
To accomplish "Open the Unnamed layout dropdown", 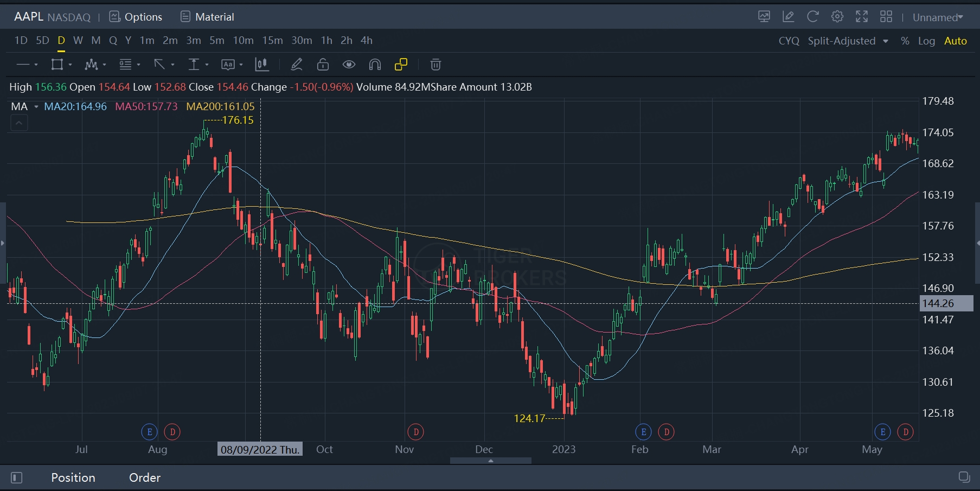I will tap(937, 17).
